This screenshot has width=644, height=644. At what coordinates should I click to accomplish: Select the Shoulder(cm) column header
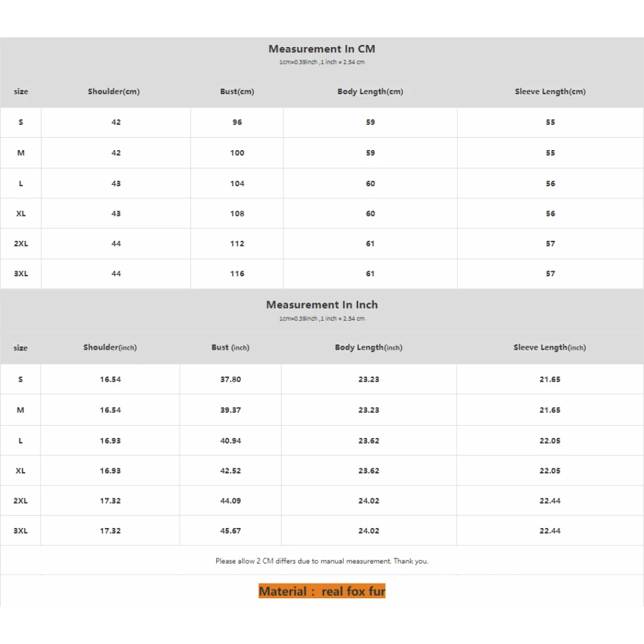point(113,91)
